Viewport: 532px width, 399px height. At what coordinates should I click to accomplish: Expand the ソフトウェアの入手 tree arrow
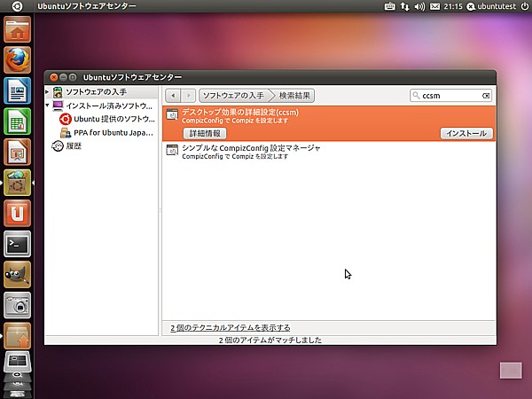tap(47, 91)
